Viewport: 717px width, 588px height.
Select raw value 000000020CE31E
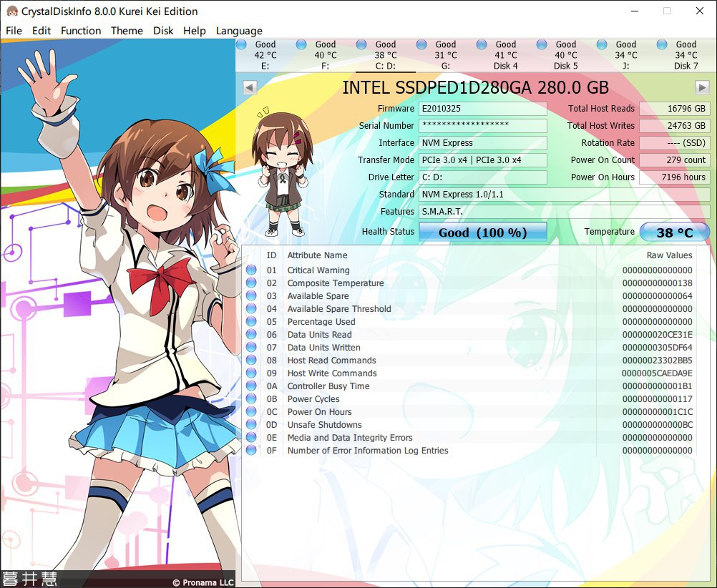(657, 334)
